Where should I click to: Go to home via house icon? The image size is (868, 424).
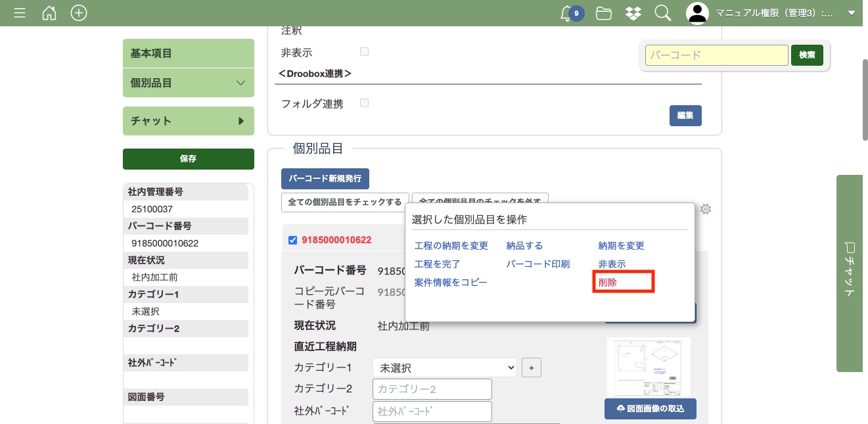click(49, 12)
